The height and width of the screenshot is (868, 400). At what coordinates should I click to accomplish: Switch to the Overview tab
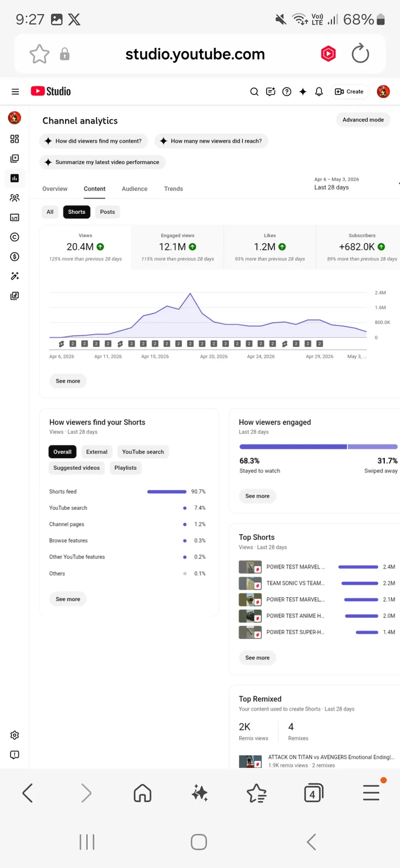[55, 189]
